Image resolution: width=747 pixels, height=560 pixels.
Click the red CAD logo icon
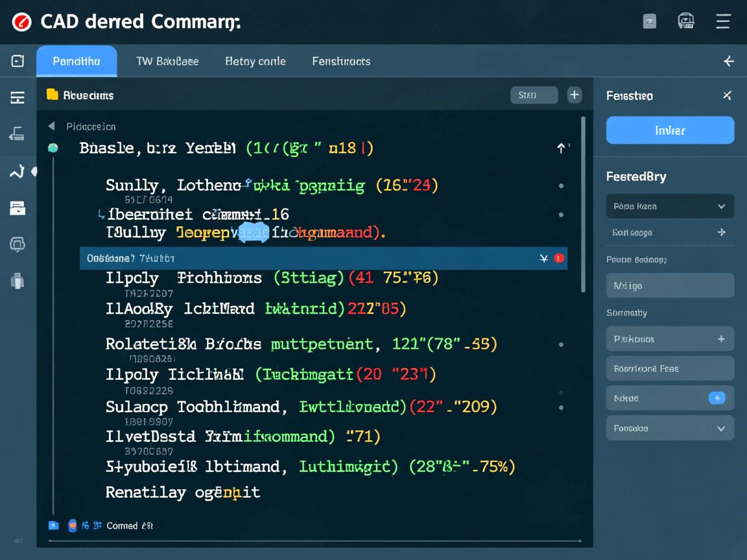21,22
